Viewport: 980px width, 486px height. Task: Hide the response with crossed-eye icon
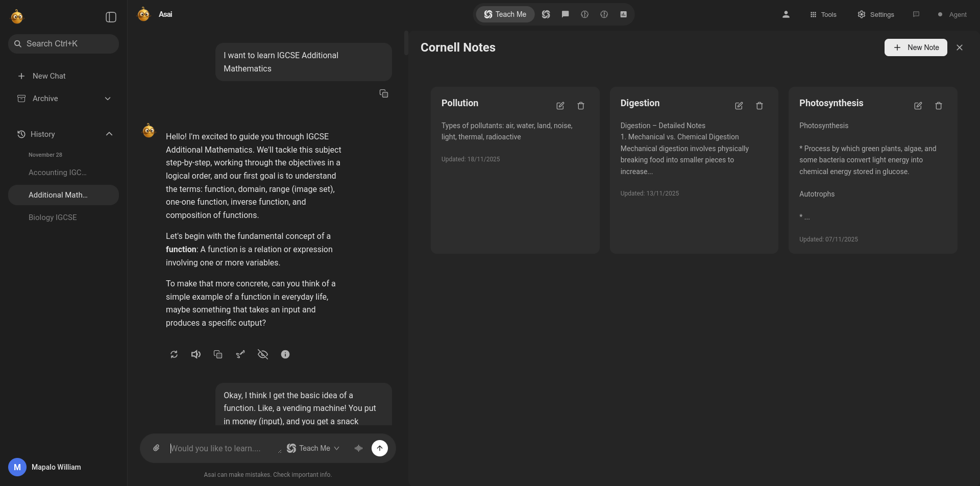coord(263,354)
